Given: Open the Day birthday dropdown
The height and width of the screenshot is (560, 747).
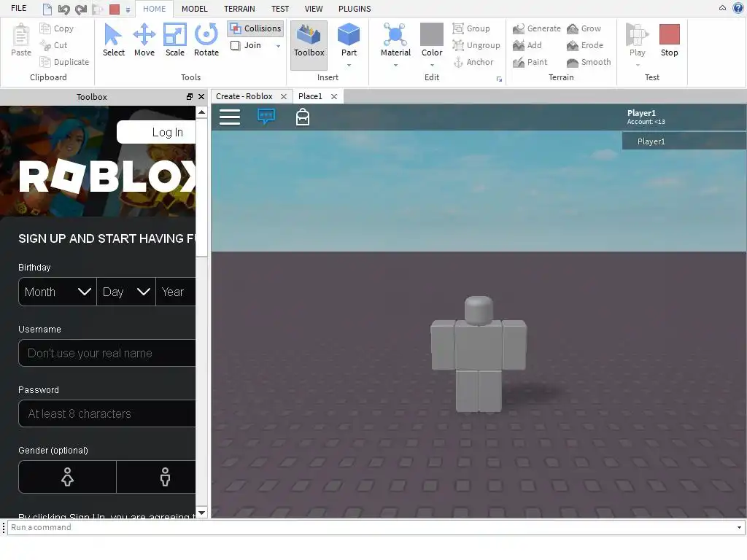Looking at the screenshot, I should pos(126,292).
